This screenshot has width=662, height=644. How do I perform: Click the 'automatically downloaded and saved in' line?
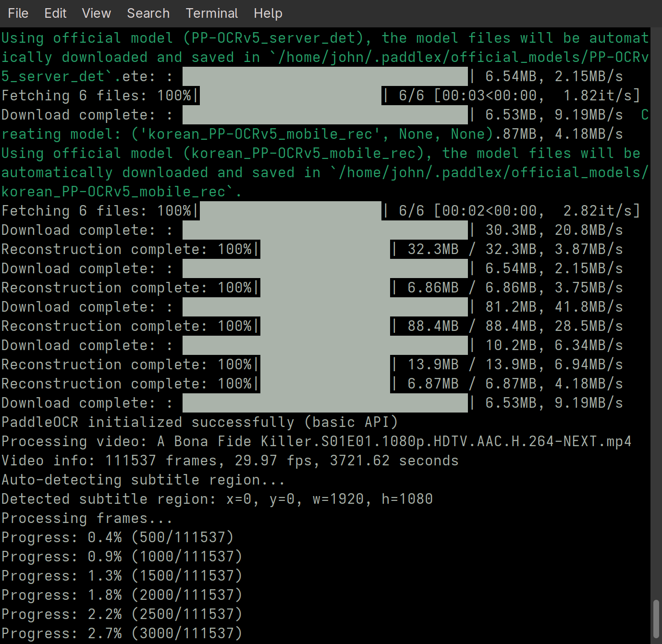point(325,172)
